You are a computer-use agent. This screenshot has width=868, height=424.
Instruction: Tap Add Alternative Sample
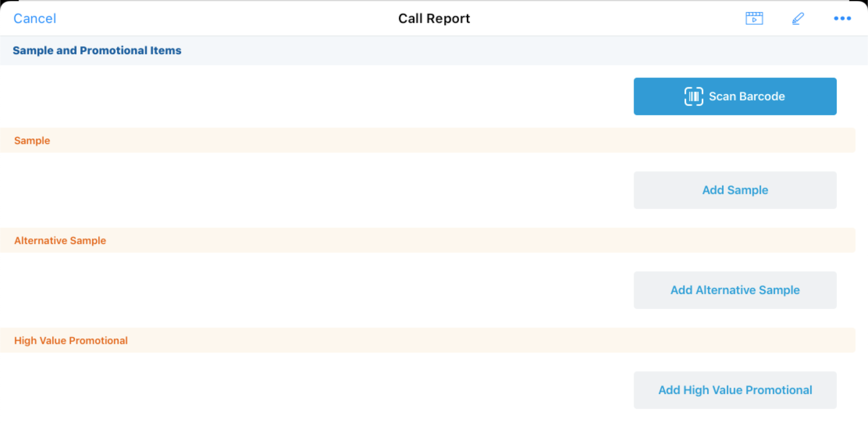coord(735,290)
